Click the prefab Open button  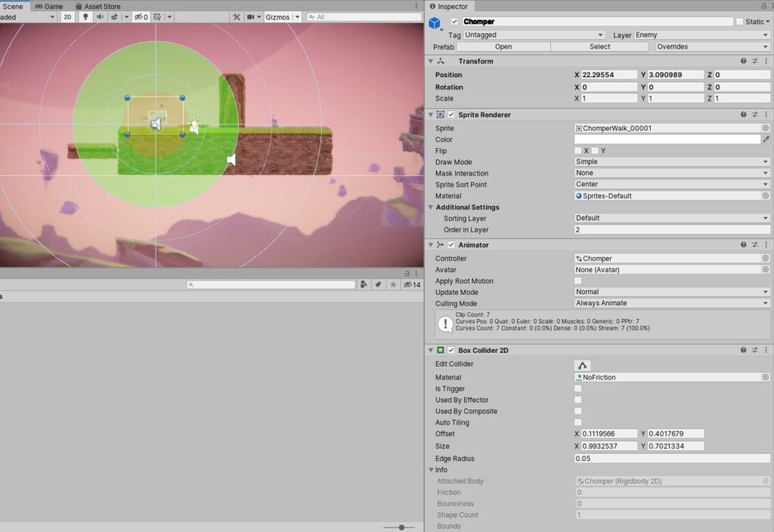coord(503,47)
